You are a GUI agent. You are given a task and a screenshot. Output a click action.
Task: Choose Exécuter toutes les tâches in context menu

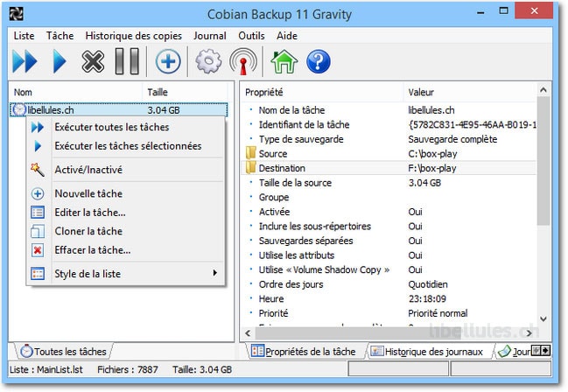(x=126, y=127)
